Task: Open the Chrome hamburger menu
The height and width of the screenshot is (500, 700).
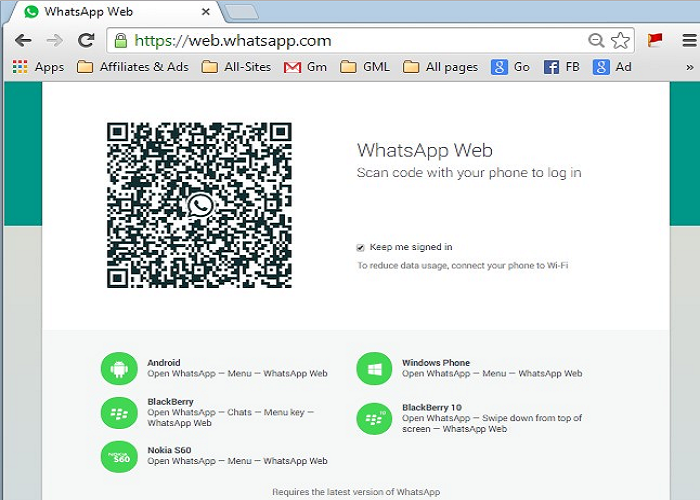Action: (x=690, y=41)
